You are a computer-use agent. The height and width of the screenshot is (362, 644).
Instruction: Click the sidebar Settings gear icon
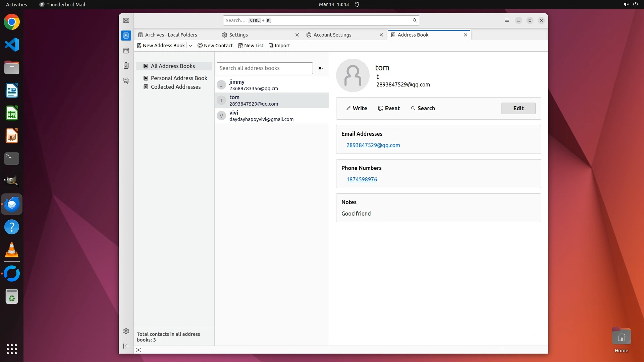[x=126, y=331]
